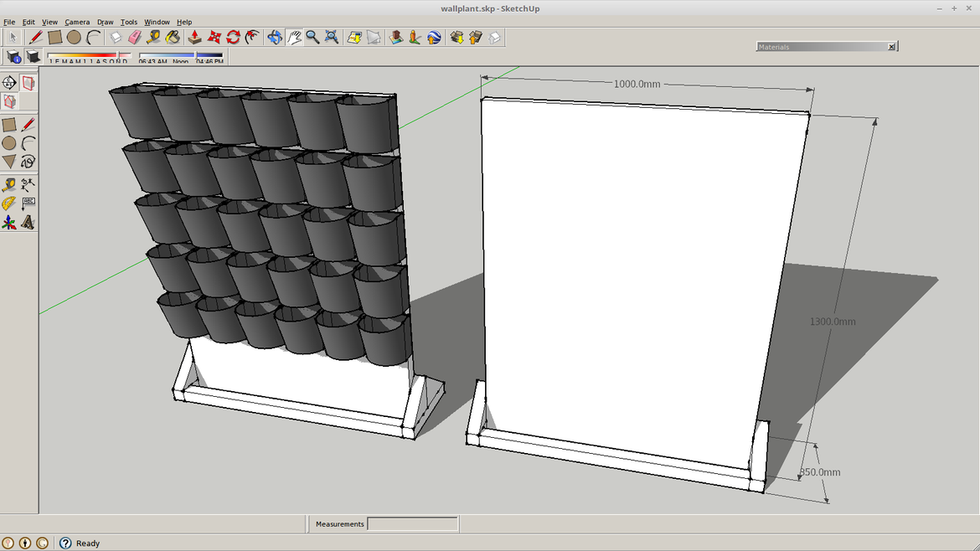Select the Protractor tool

pyautogui.click(x=8, y=203)
